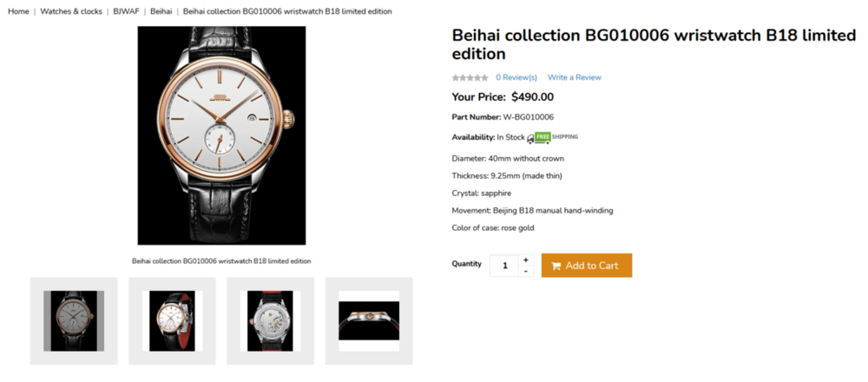
Task: Select the Beihai breadcrumb link
Action: pos(161,11)
